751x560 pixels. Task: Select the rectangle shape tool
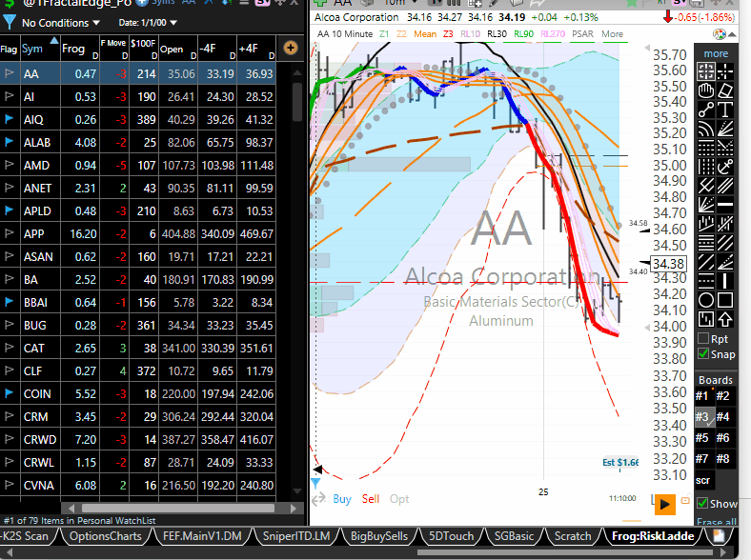[725, 300]
